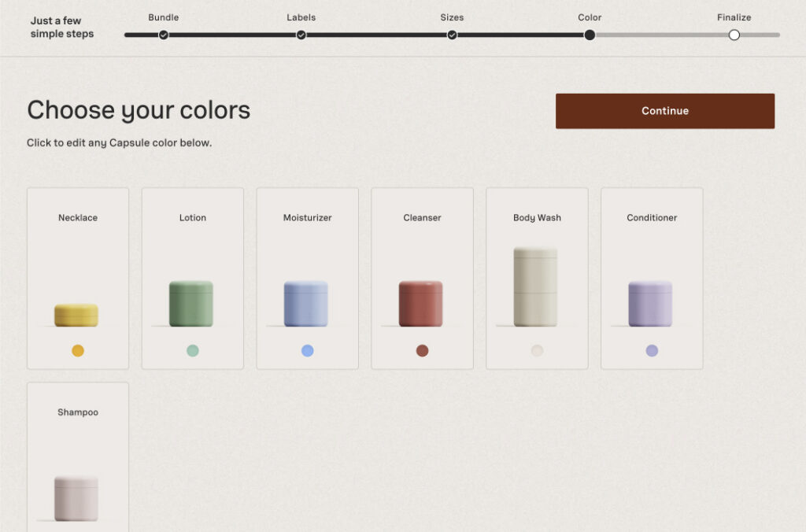Click the pink Shampoo capsule image
Viewport: 806px width, 532px height.
tap(76, 497)
